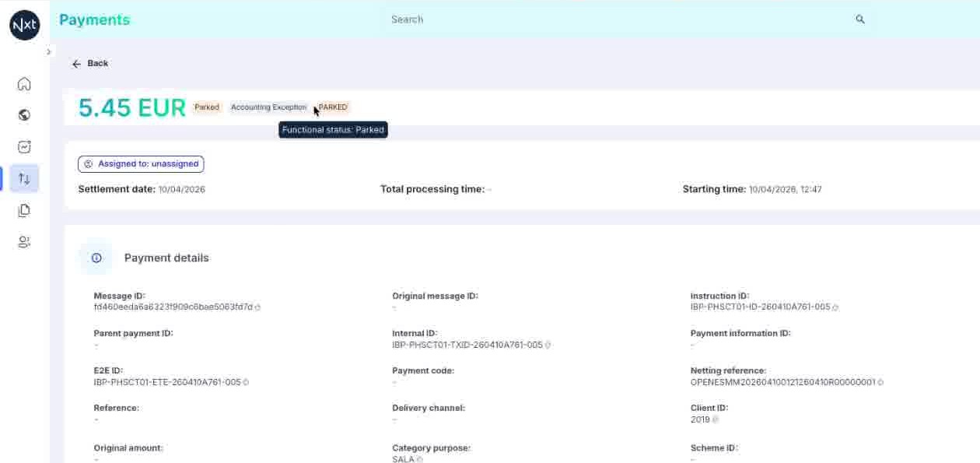Screen dimensions: 980x463
Task: Click the Payment details info icon
Action: click(x=96, y=258)
